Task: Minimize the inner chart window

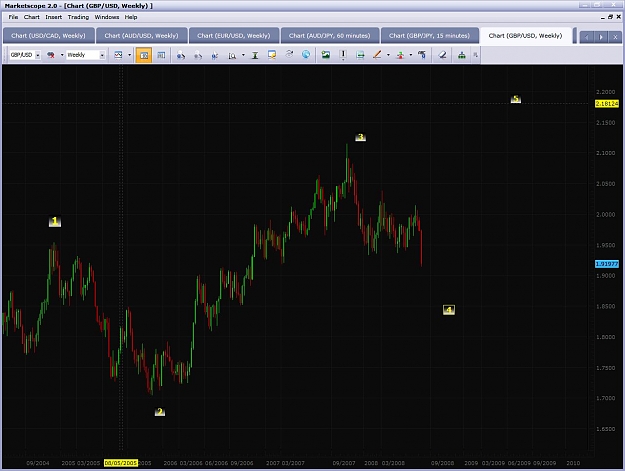Action: coord(603,17)
